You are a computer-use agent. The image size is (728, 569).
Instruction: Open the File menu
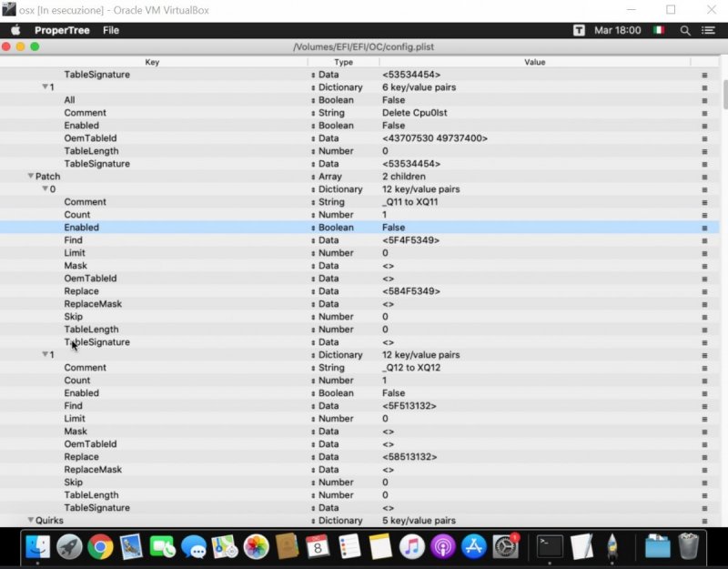click(x=111, y=31)
